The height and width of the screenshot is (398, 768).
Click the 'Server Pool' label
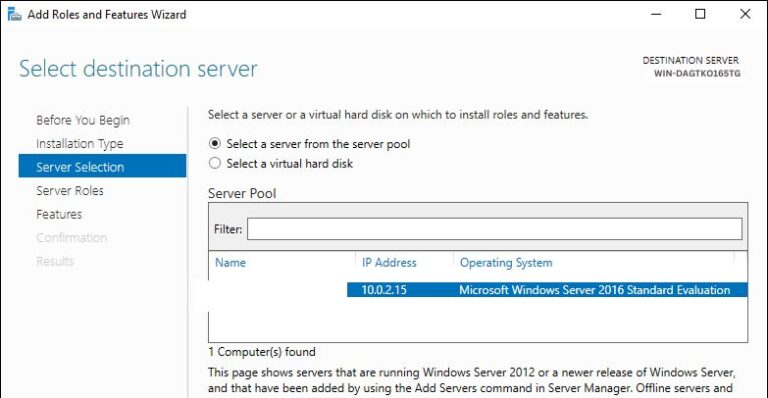point(242,193)
